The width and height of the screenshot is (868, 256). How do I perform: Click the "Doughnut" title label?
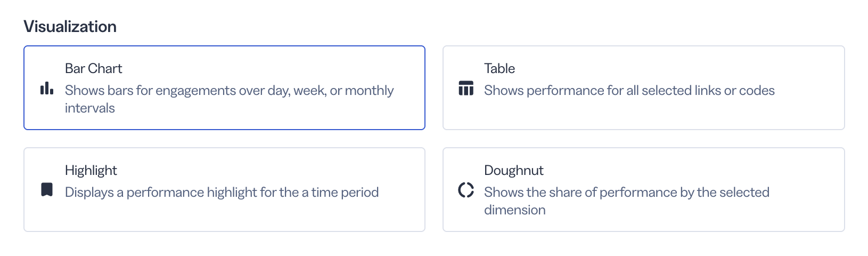[x=514, y=170]
